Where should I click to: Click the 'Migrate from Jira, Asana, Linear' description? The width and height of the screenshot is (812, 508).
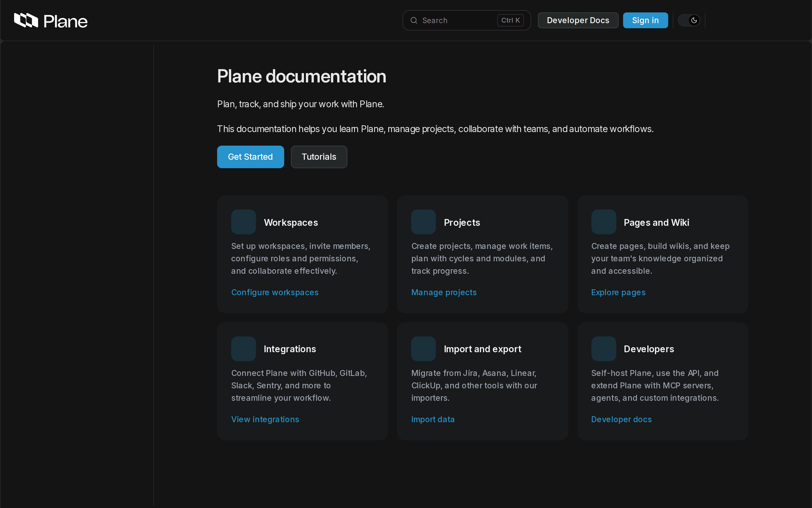tap(474, 385)
